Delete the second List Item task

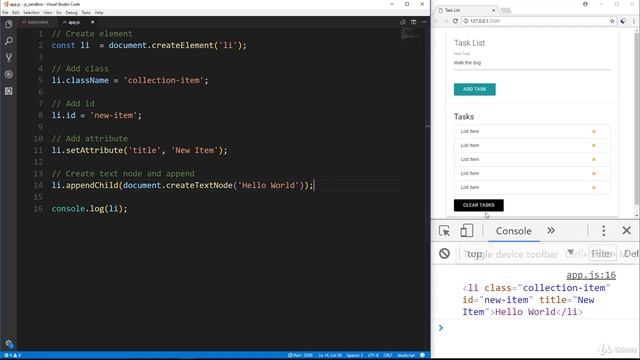coord(594,145)
